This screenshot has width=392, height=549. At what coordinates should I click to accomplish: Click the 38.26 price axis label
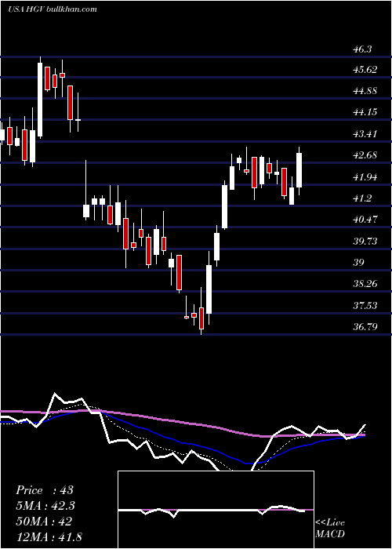pos(365,284)
